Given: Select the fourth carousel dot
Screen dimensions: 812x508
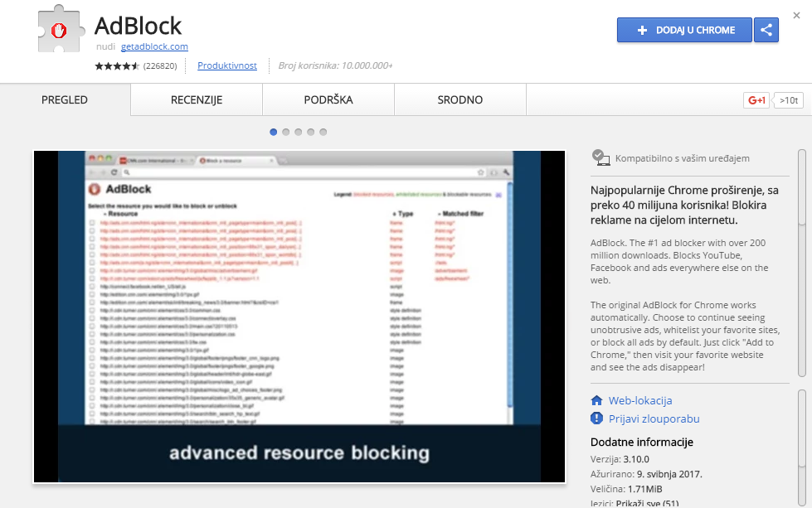Looking at the screenshot, I should [x=311, y=132].
